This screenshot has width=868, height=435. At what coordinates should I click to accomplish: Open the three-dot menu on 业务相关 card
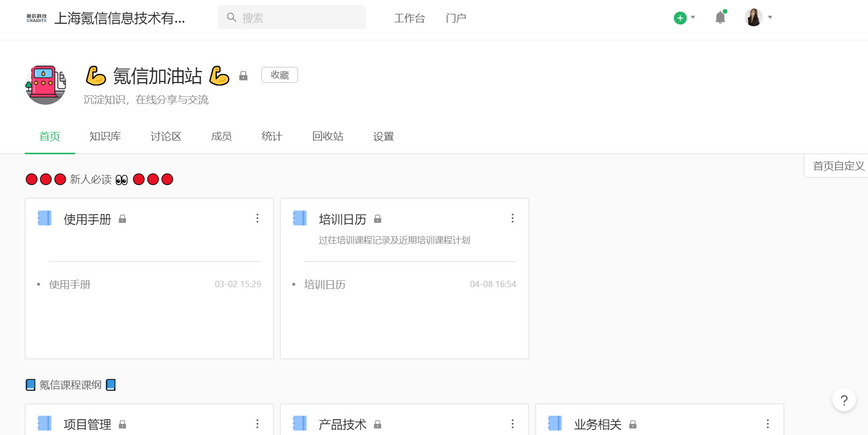[x=768, y=424]
